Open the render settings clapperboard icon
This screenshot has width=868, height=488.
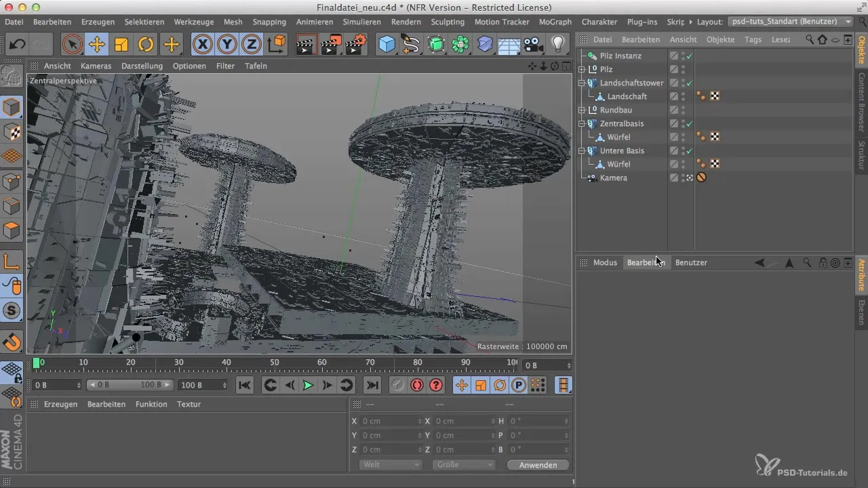click(x=356, y=45)
